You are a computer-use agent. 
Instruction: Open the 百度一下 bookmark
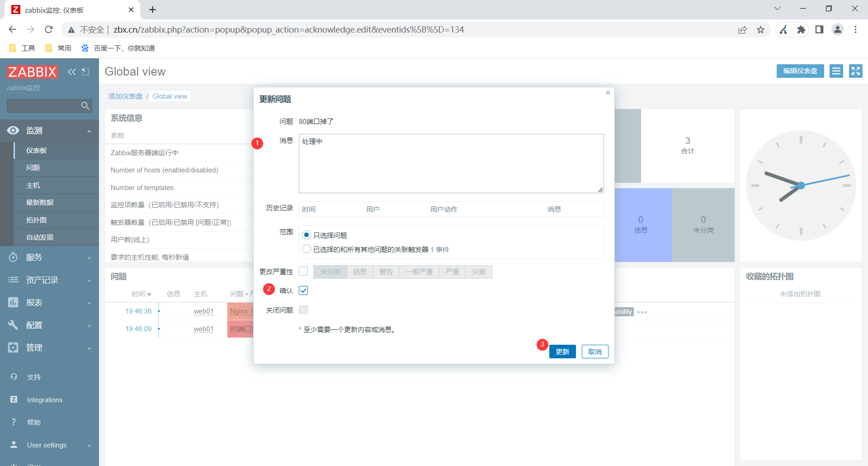(x=118, y=48)
